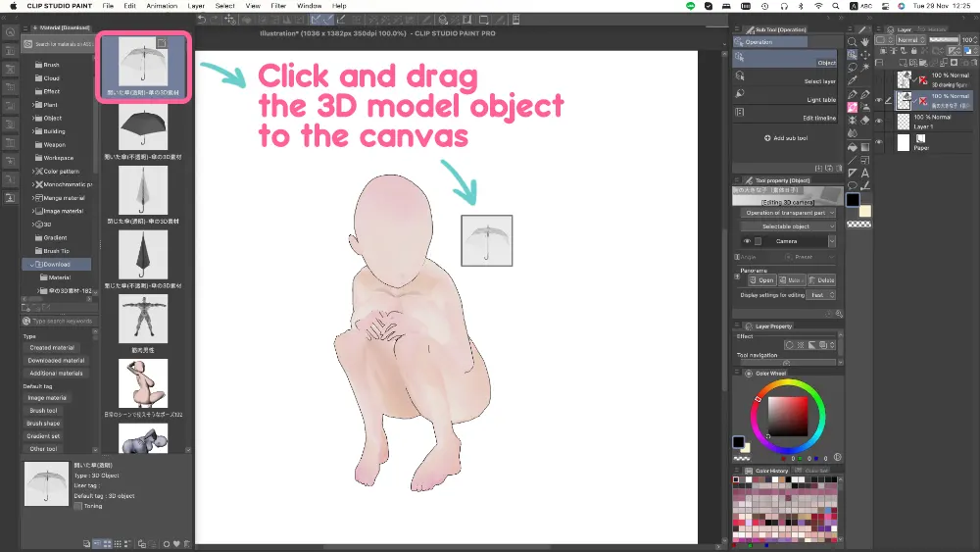Choose the Select layer sub tool
Image resolution: width=980 pixels, height=552 pixels.
point(785,76)
